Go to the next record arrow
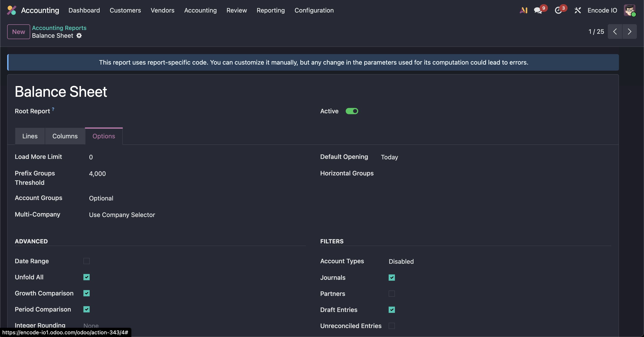 click(629, 32)
